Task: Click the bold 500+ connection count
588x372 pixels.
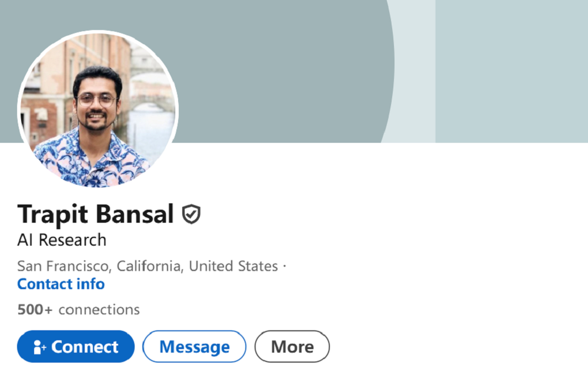Action: (35, 310)
